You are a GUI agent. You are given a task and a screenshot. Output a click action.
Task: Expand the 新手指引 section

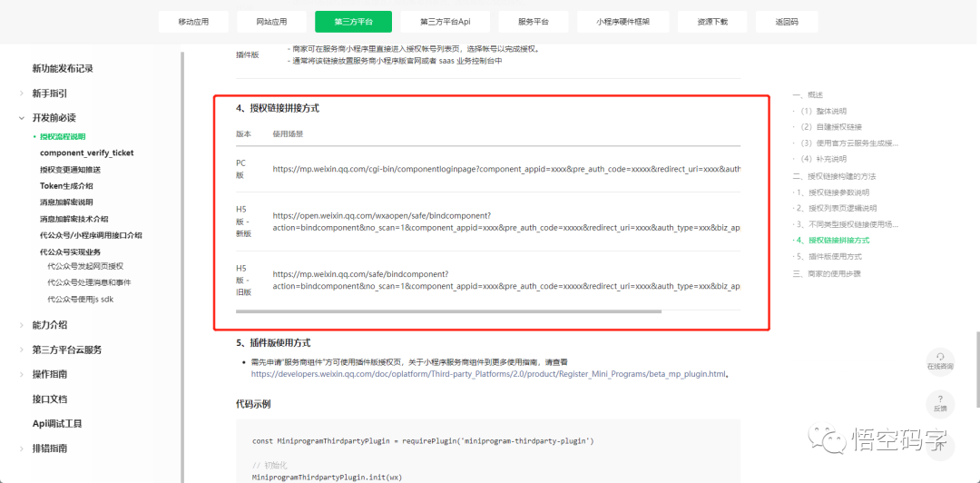[23, 94]
